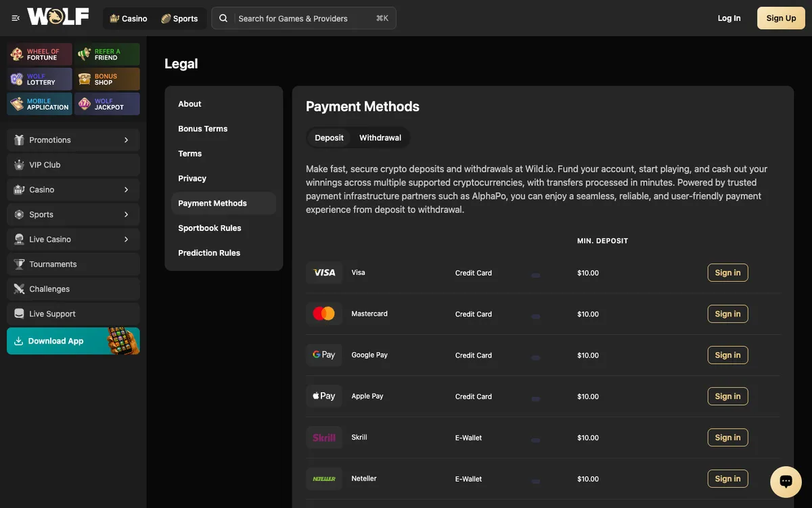The width and height of the screenshot is (812, 508).
Task: Click the VIP Club sidebar label
Action: coord(45,165)
